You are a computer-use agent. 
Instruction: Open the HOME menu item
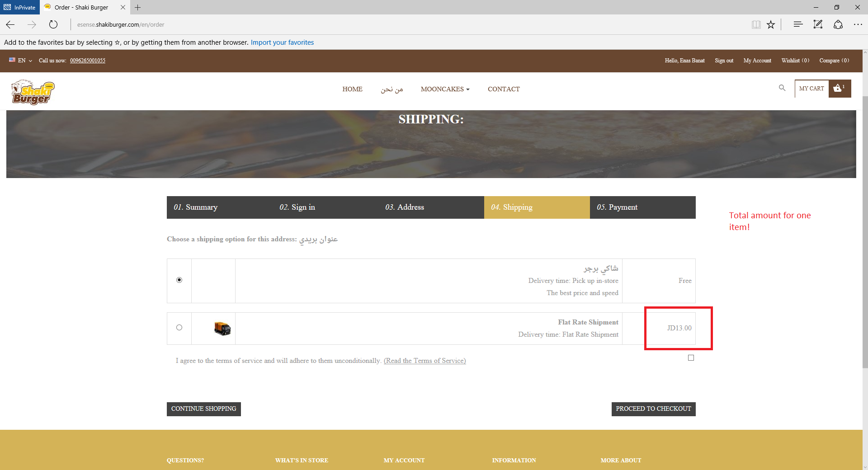click(352, 89)
